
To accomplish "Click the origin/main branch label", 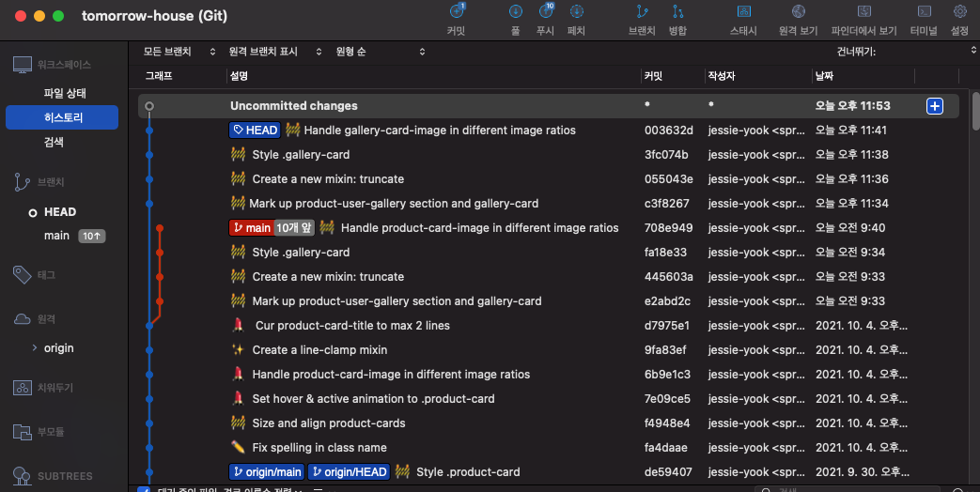I will pyautogui.click(x=268, y=472).
